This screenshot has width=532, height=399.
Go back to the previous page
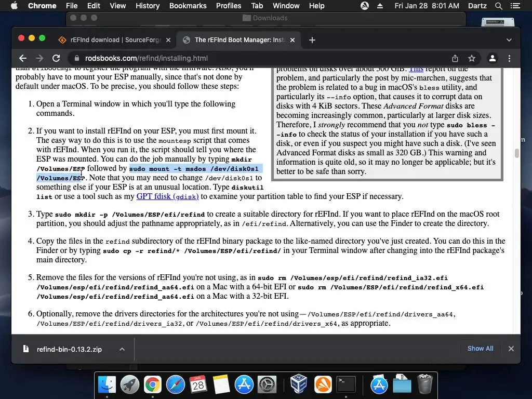(23, 58)
